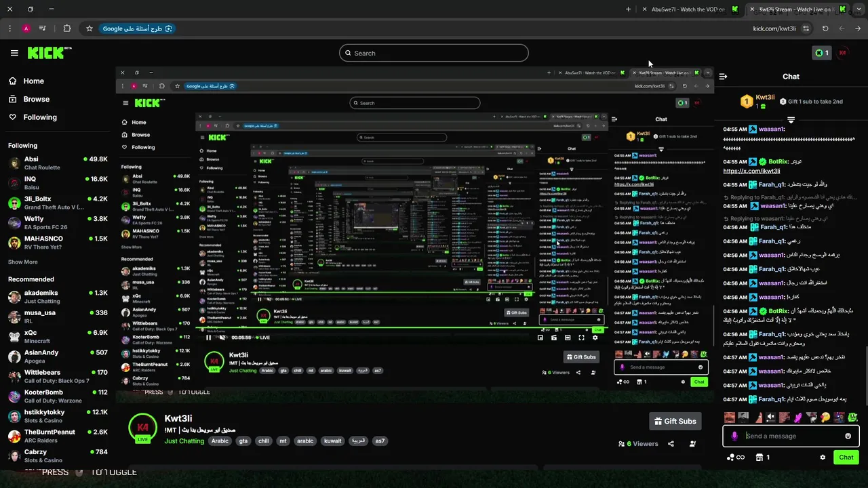Select the gta stream tag

click(x=243, y=441)
